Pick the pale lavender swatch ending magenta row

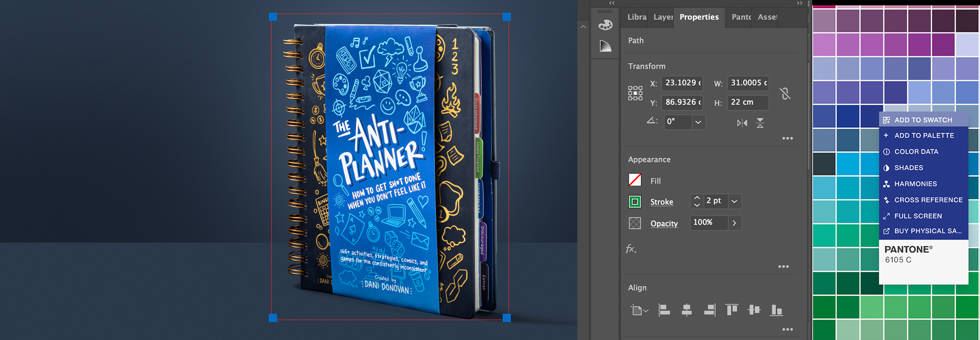tap(968, 45)
